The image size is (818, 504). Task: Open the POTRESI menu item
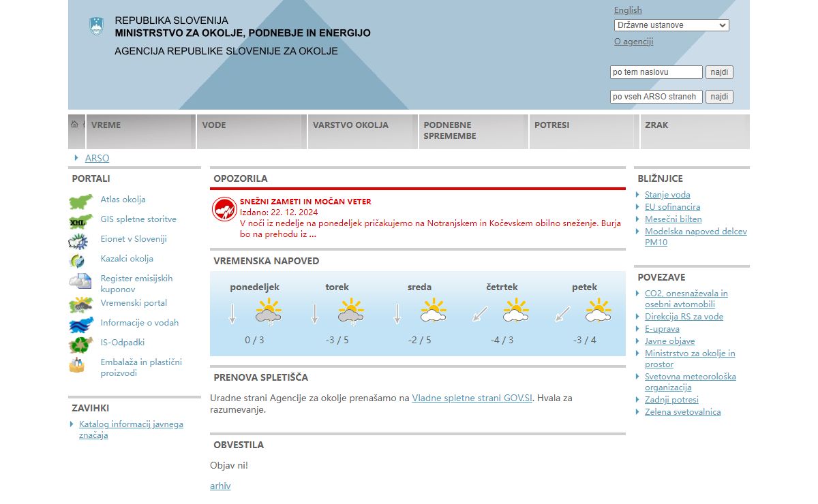551,125
